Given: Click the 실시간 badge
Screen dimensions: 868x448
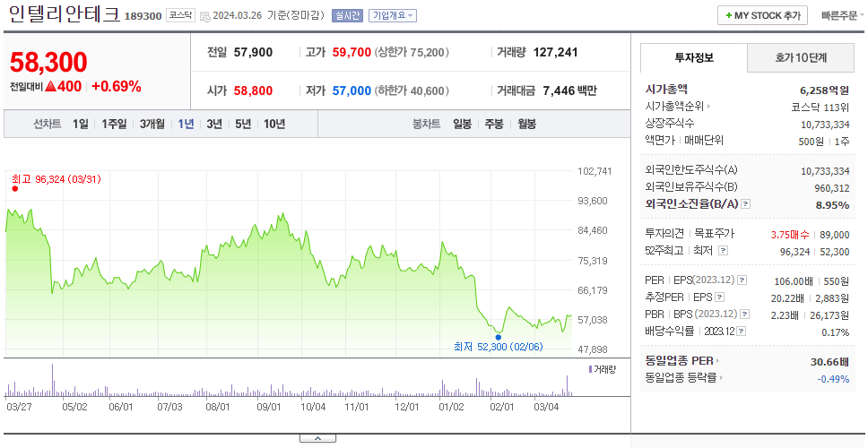Looking at the screenshot, I should (x=347, y=15).
